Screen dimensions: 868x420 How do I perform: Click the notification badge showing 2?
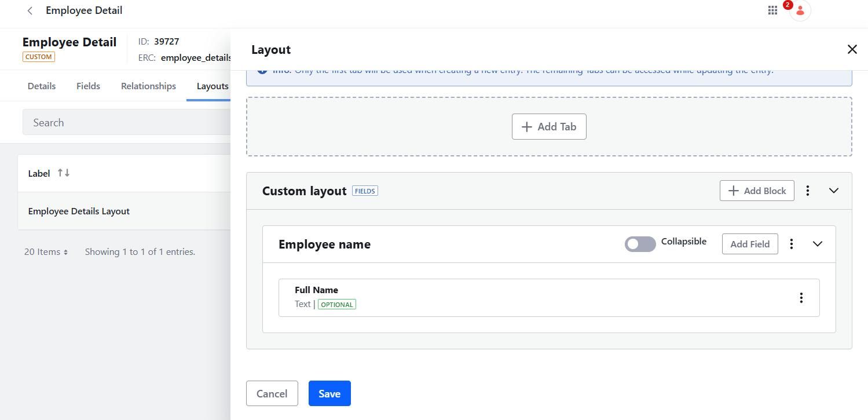788,5
